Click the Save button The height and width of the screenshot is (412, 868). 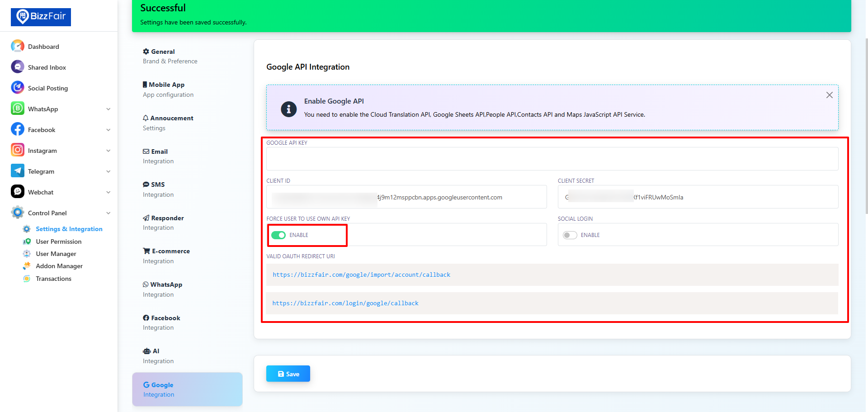click(288, 374)
